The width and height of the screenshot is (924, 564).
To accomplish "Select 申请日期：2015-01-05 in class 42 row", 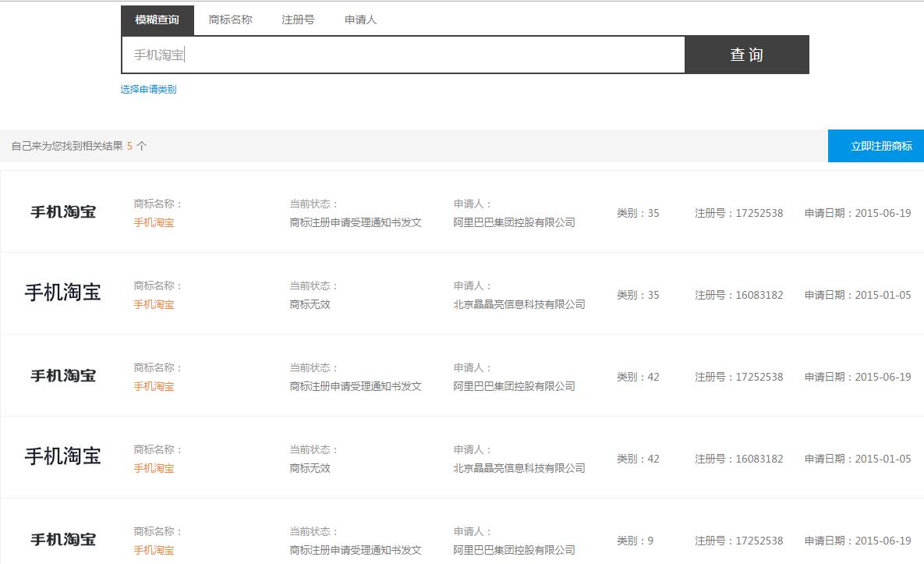I will tap(858, 459).
